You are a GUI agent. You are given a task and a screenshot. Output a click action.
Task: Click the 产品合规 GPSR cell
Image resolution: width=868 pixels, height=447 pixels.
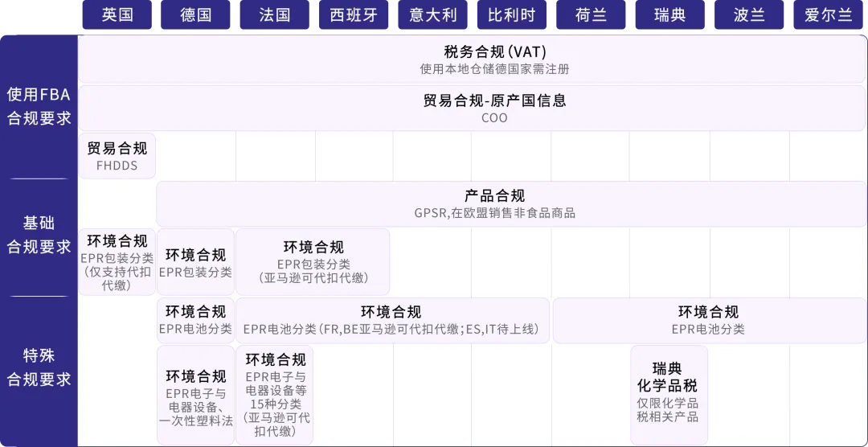click(511, 204)
